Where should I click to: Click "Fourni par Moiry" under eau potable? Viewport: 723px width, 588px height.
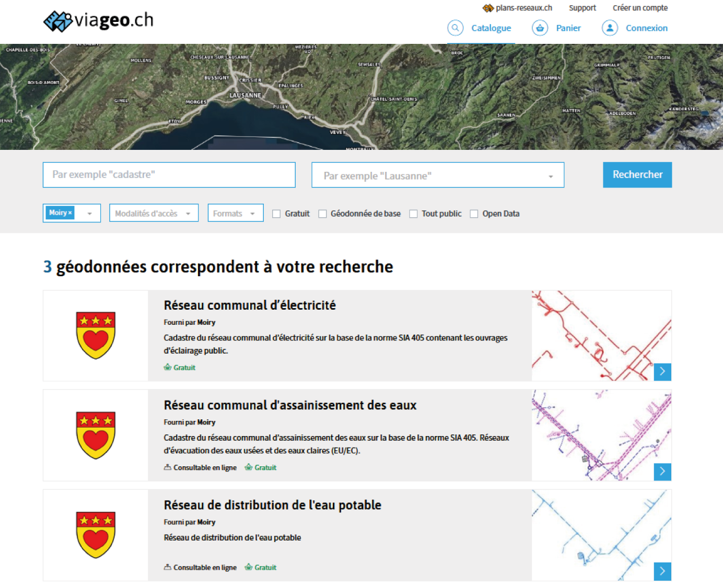(x=189, y=522)
